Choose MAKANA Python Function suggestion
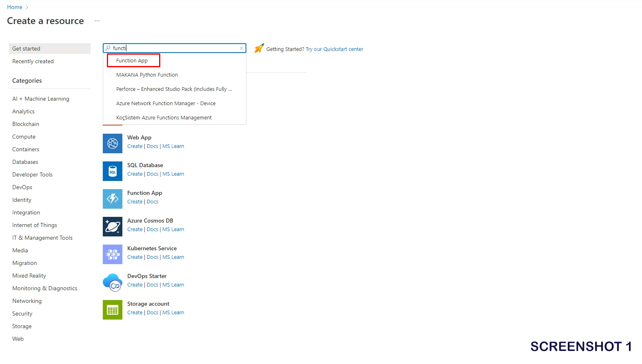This screenshot has height=364, width=642. coord(147,75)
